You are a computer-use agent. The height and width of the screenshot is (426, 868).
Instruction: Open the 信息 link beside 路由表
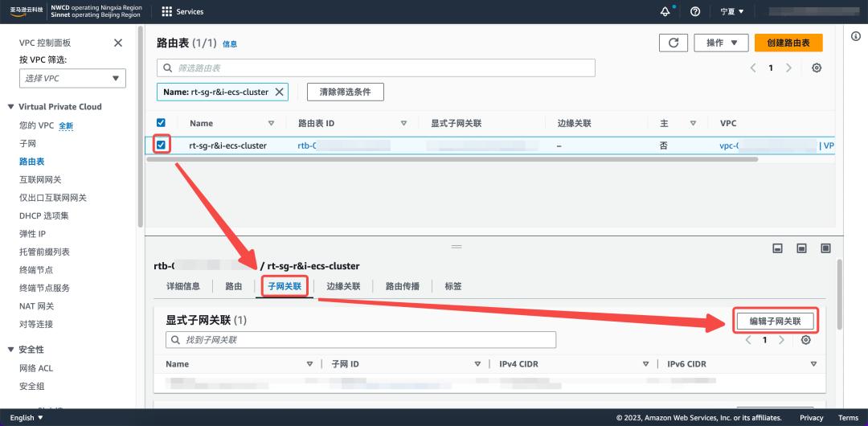click(x=230, y=43)
